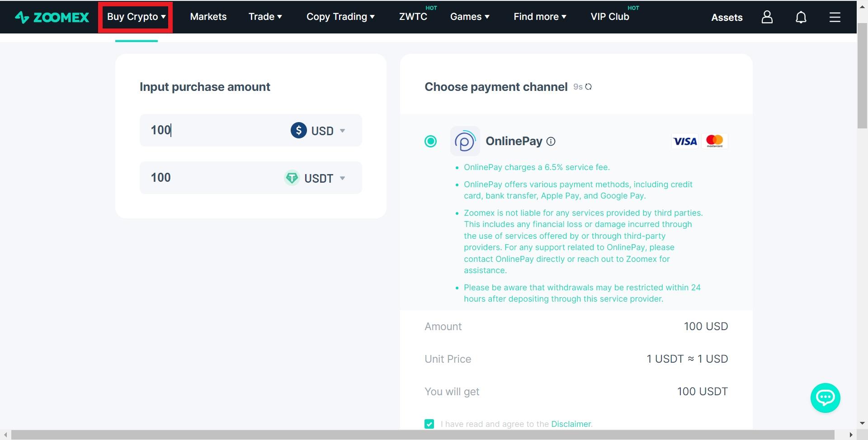The height and width of the screenshot is (440, 868).
Task: Click the OnlinePay logo icon
Action: (x=465, y=141)
